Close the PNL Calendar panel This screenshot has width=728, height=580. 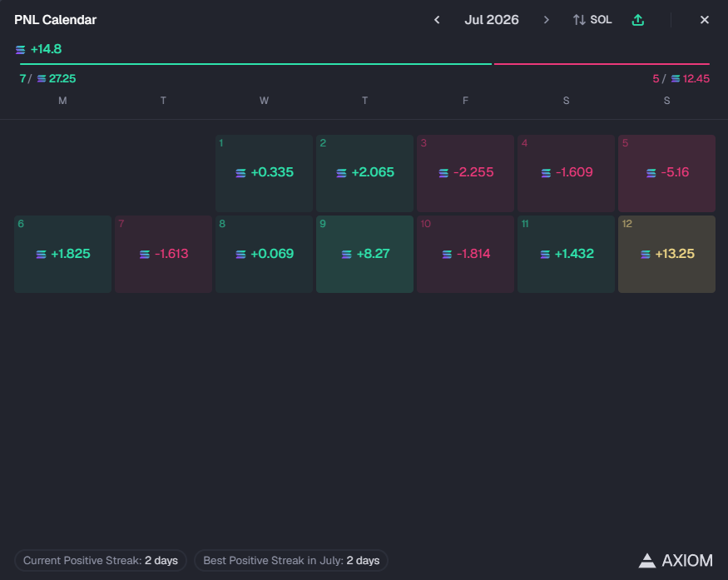pos(705,20)
